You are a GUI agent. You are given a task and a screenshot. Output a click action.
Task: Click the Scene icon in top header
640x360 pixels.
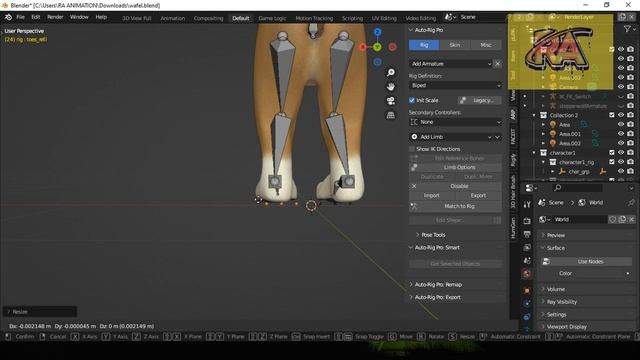(450, 17)
